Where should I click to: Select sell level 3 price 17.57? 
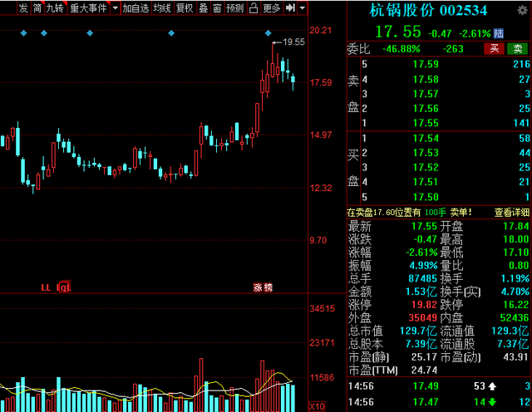pos(426,94)
